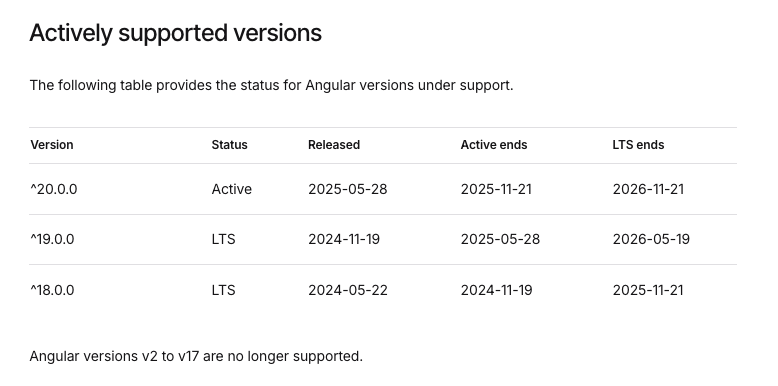778x386 pixels.
Task: Click the Version column header
Action: point(52,145)
